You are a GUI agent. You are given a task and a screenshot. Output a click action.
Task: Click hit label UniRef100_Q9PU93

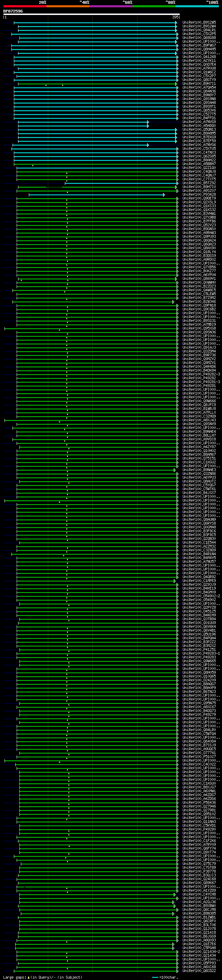[x=199, y=237]
